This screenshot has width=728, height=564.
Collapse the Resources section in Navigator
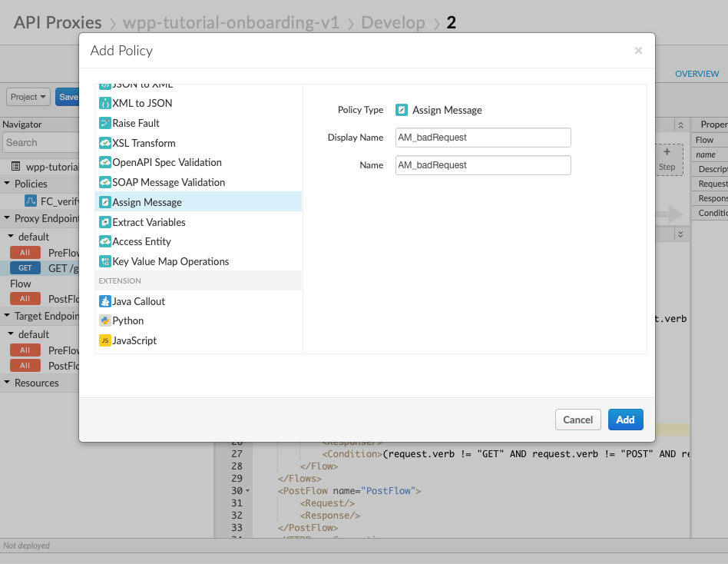coord(7,383)
